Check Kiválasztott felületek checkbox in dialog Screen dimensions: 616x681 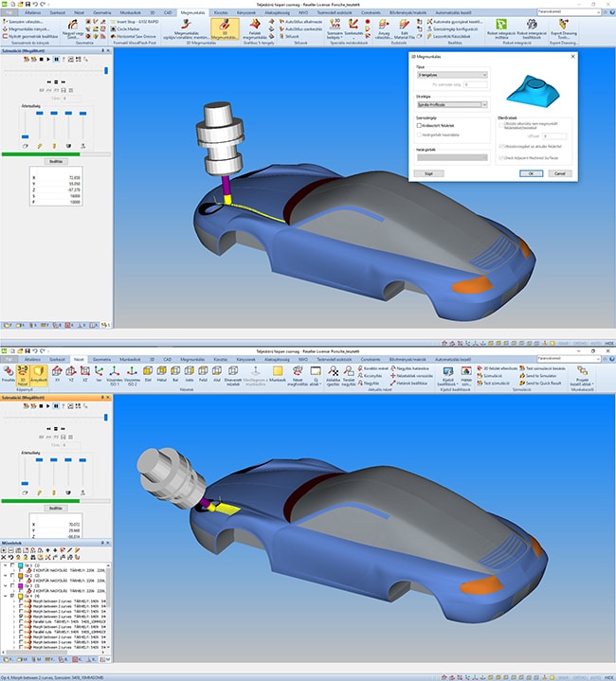(x=419, y=126)
